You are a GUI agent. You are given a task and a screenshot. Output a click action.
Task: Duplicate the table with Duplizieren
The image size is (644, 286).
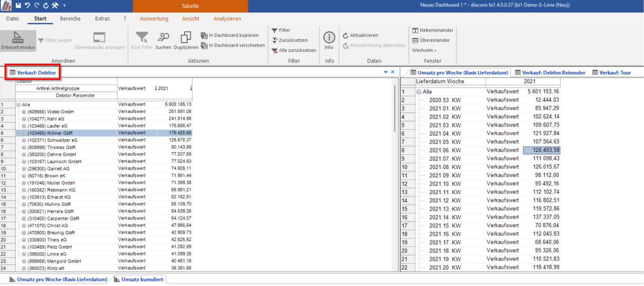[186, 41]
